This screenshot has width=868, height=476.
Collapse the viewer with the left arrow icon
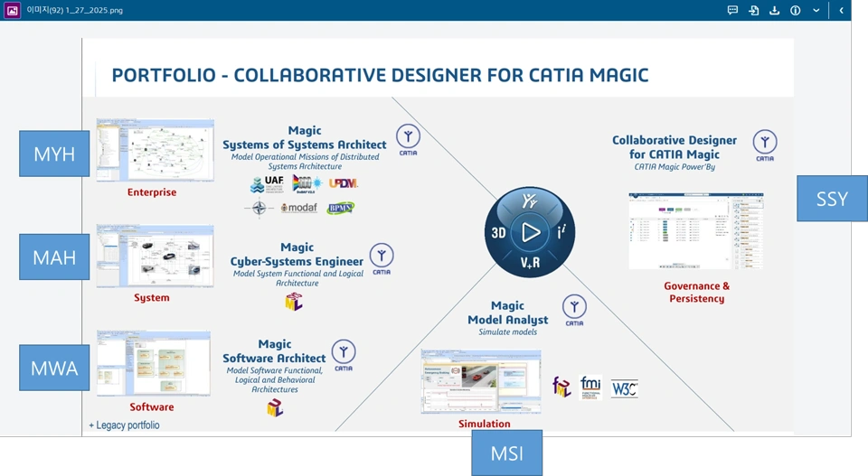click(841, 10)
